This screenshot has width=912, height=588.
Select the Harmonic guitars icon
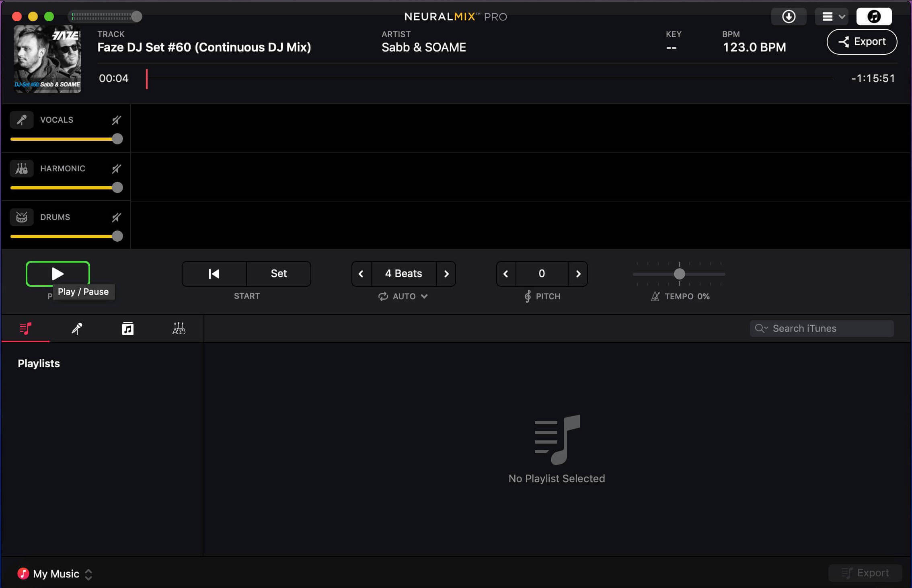click(x=22, y=169)
